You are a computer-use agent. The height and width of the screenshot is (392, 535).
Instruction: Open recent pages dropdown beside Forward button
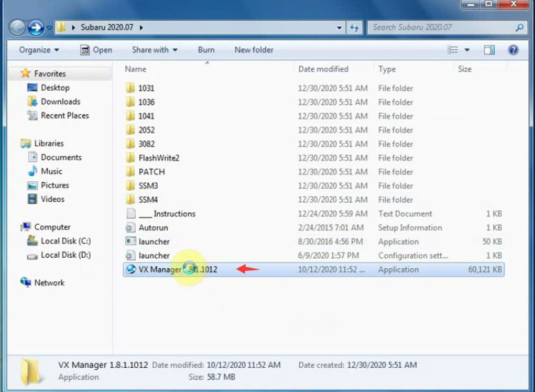pyautogui.click(x=49, y=28)
